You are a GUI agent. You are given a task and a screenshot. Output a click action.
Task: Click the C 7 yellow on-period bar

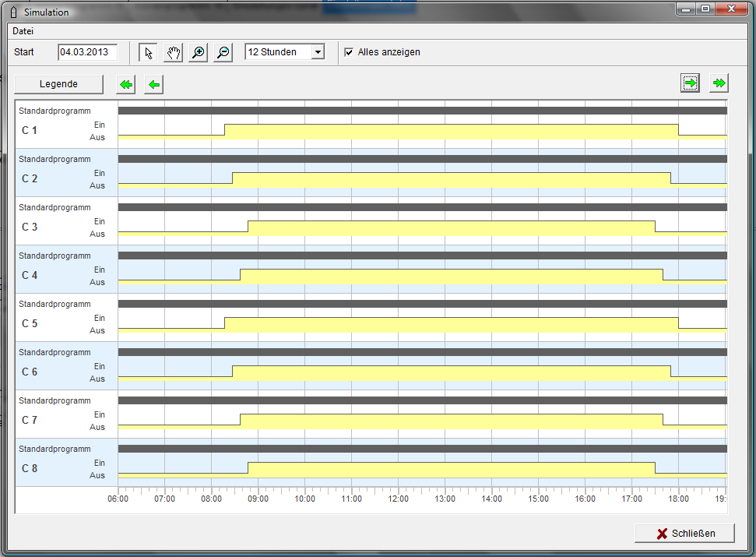click(452, 421)
